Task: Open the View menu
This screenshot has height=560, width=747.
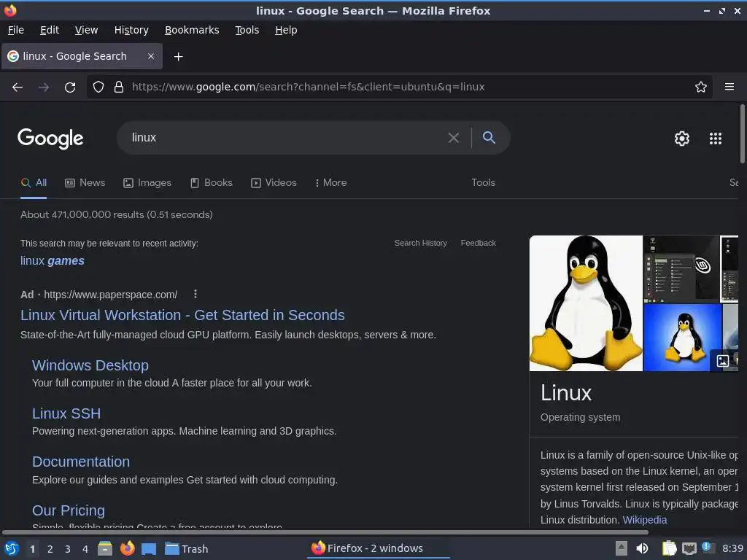Action: [86, 30]
